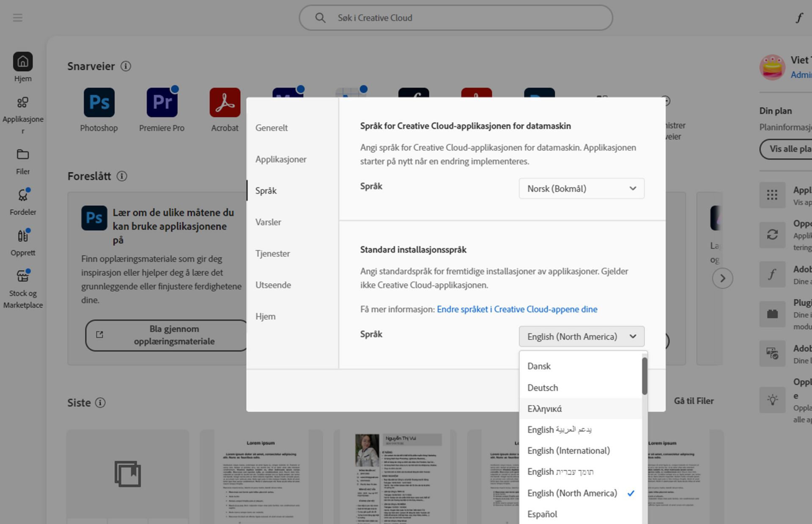
Task: Open Filer folder icon in the sidebar
Action: click(x=23, y=155)
